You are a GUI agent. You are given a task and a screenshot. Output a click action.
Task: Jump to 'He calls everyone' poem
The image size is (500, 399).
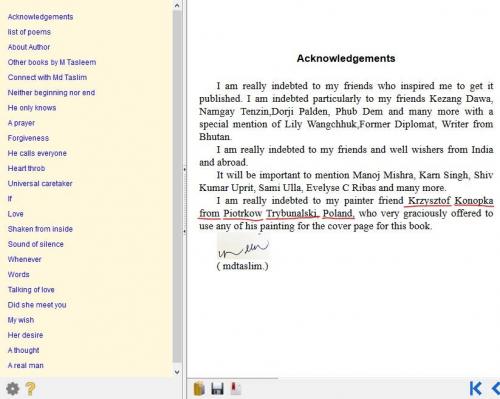pyautogui.click(x=37, y=153)
